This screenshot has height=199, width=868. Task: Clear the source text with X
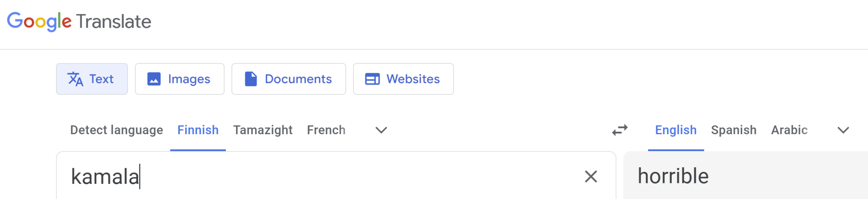[x=591, y=177]
